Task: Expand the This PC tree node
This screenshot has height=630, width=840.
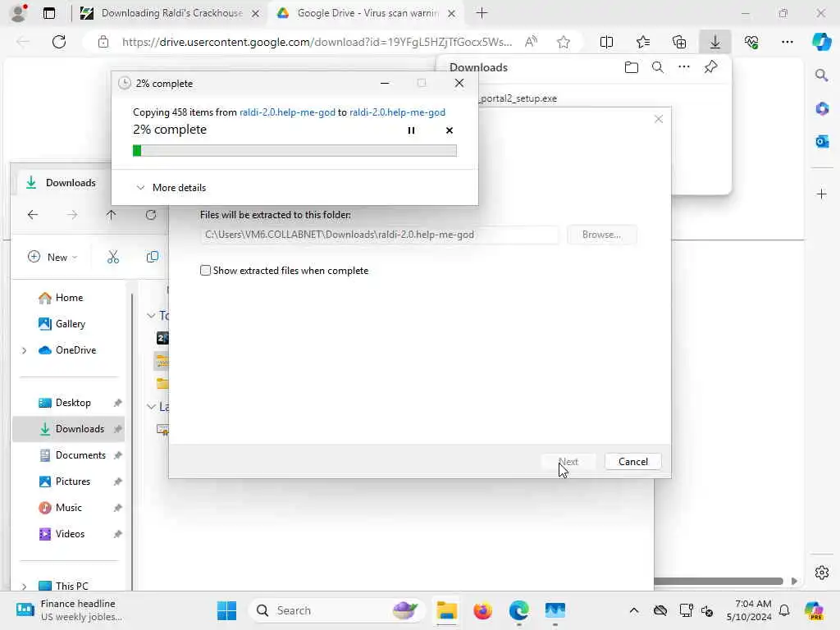Action: [x=24, y=587]
